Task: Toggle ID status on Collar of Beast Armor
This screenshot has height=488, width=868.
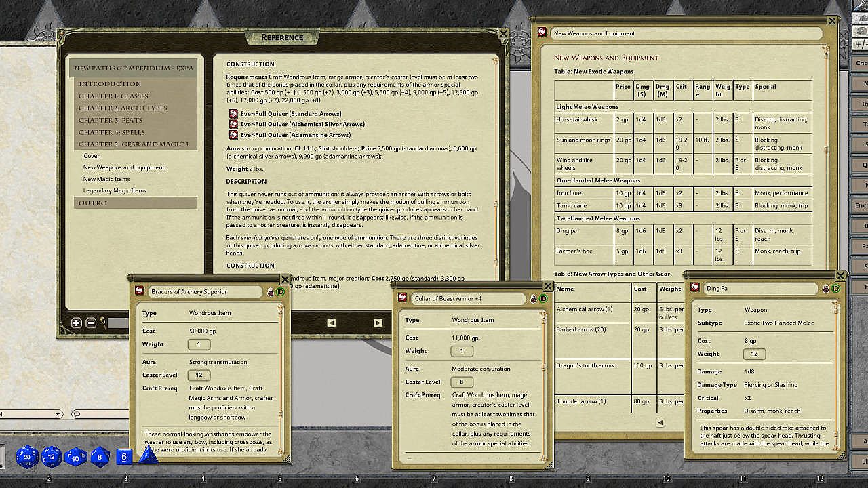Action: click(542, 298)
